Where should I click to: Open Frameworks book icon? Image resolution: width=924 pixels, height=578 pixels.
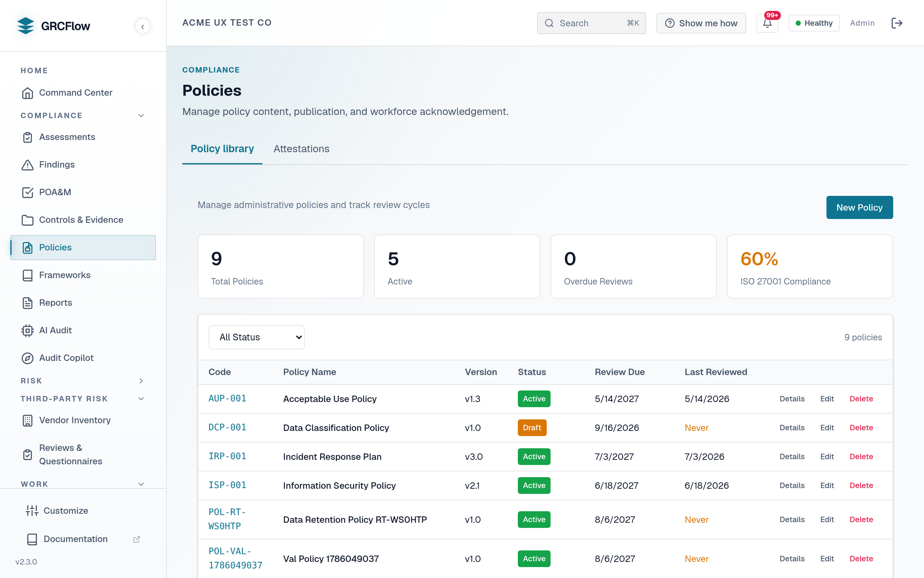28,275
